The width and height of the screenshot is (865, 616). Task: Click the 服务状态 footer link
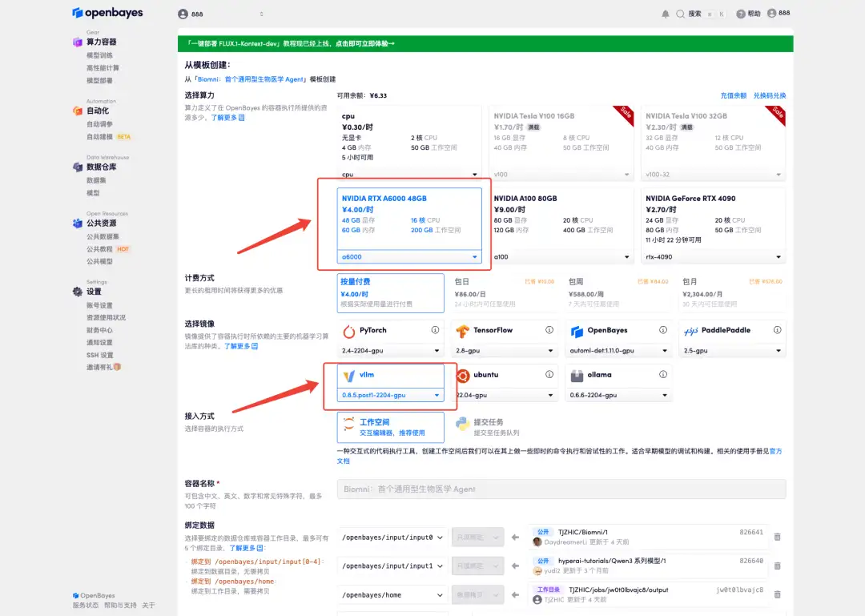[x=86, y=606]
